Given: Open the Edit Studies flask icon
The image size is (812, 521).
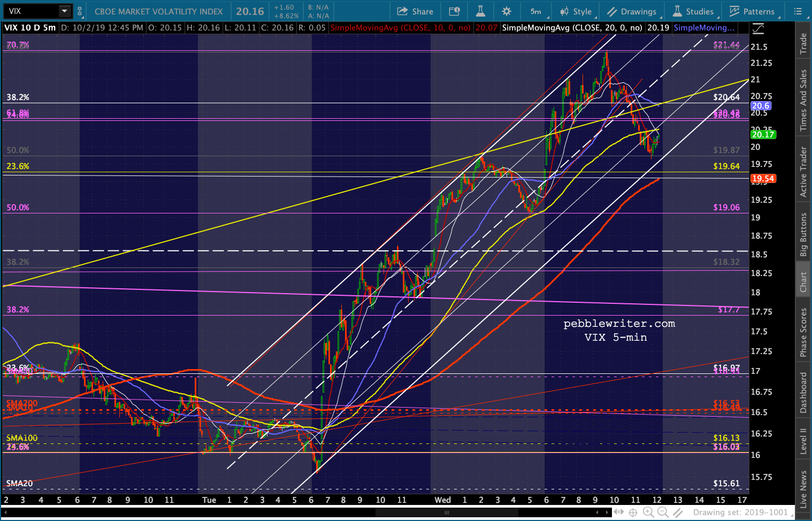Looking at the screenshot, I should click(480, 11).
